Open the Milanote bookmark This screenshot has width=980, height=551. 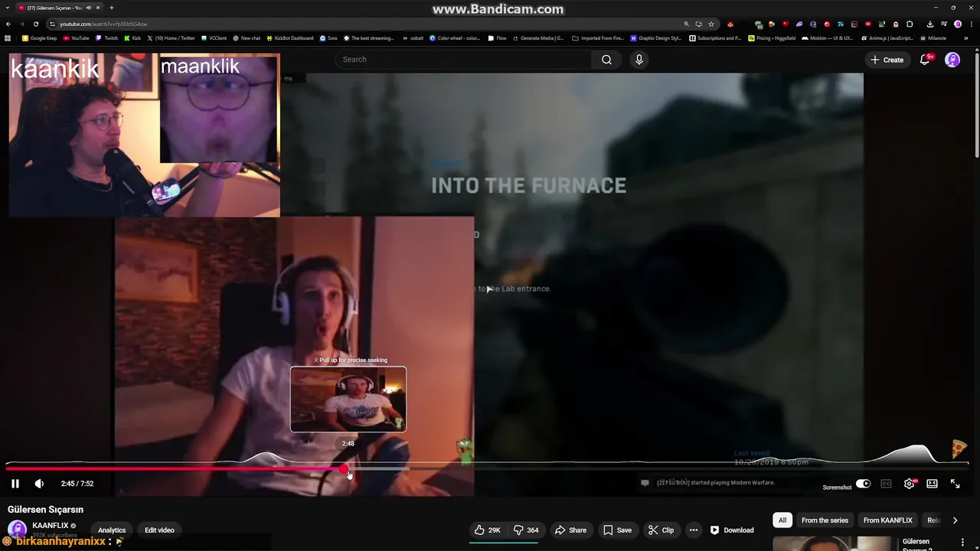pyautogui.click(x=933, y=37)
